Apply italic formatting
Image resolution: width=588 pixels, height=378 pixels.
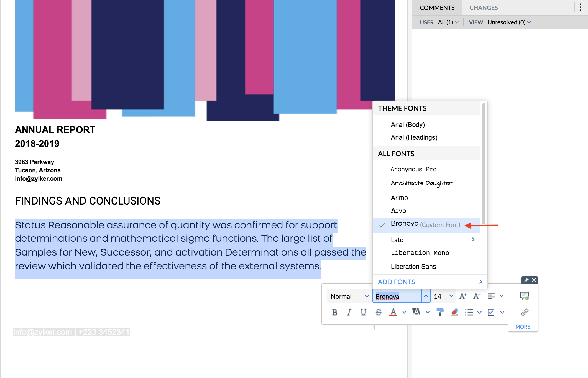[x=349, y=312]
